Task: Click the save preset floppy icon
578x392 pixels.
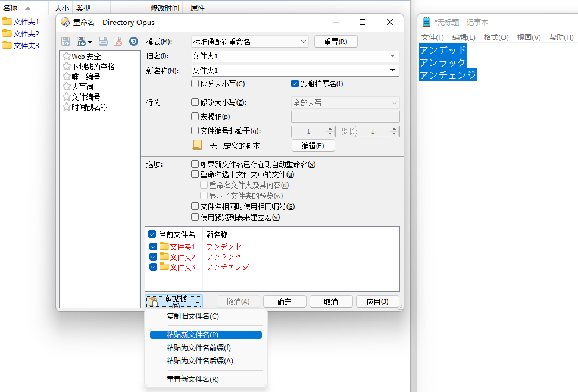Action: (81, 42)
